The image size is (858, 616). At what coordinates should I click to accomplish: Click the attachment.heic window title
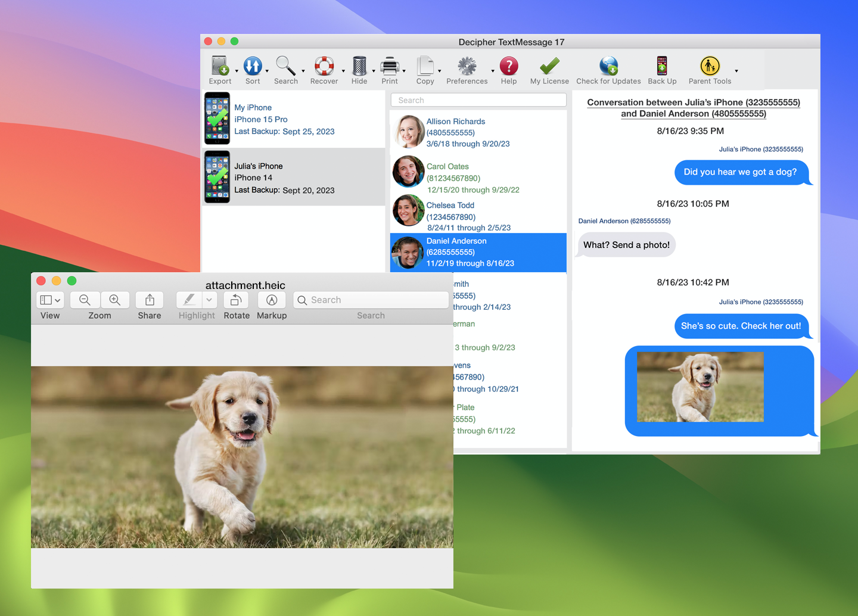(x=245, y=285)
